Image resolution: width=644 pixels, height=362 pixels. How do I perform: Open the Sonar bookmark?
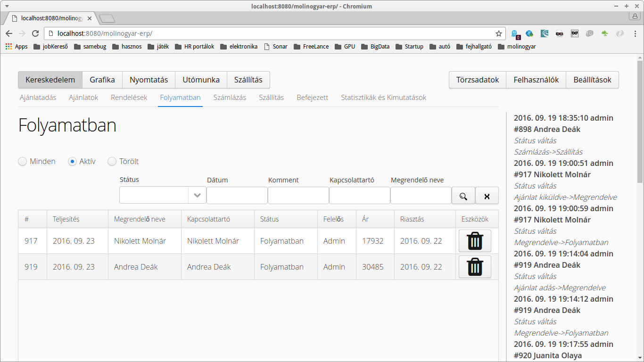pyautogui.click(x=276, y=47)
